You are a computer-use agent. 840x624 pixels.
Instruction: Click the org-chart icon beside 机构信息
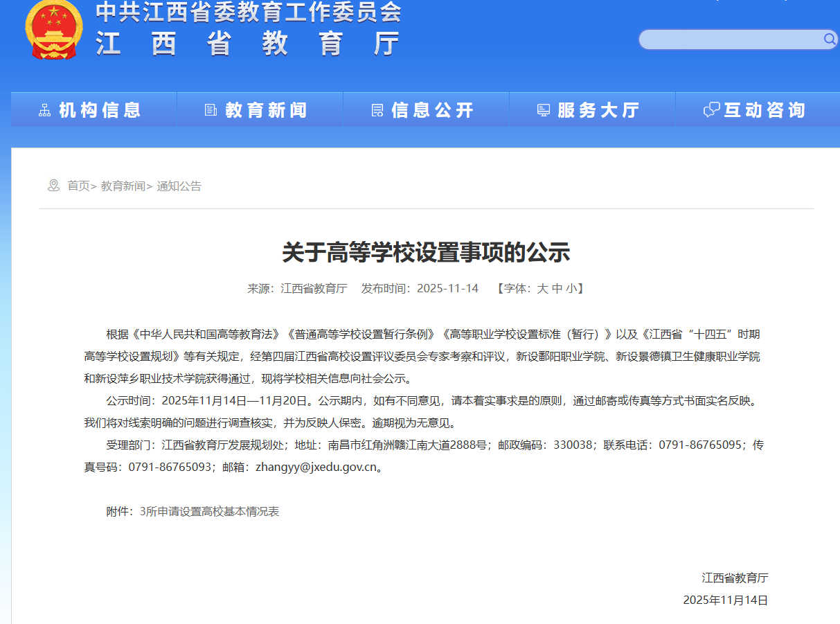click(45, 110)
